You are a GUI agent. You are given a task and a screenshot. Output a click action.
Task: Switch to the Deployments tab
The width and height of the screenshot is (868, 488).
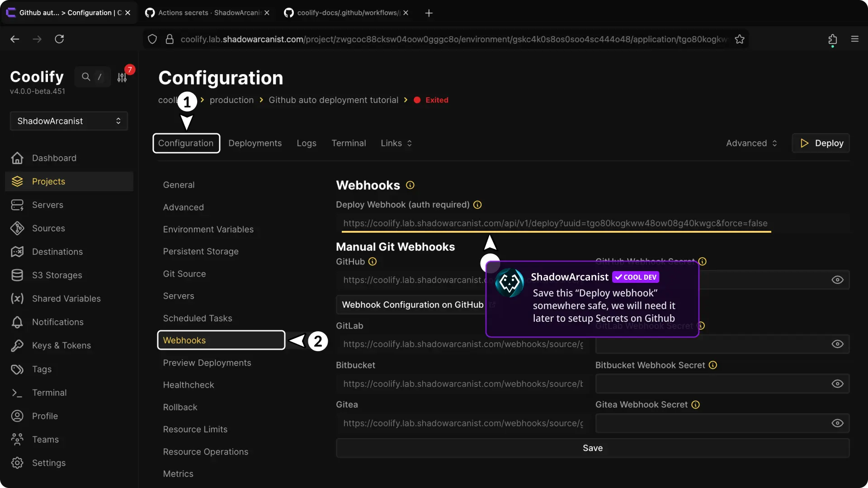(255, 143)
